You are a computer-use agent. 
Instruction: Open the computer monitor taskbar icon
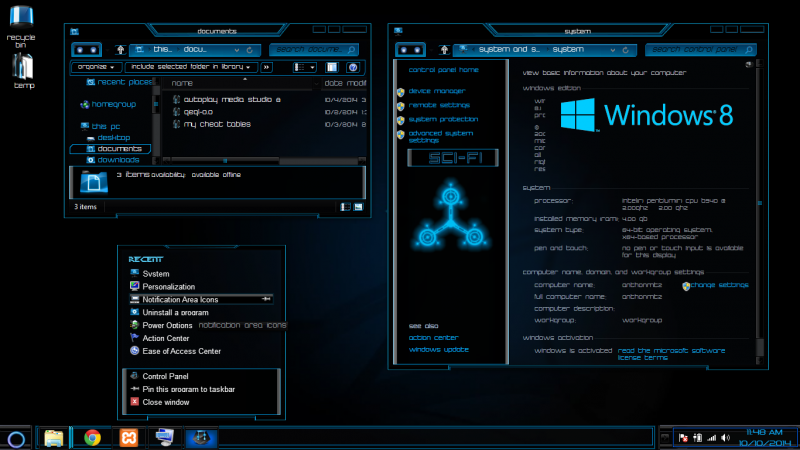coord(164,438)
